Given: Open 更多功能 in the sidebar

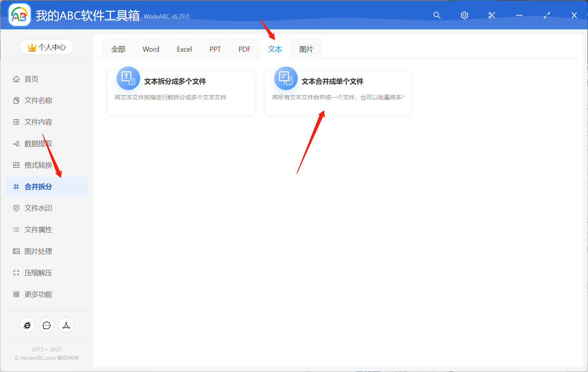Looking at the screenshot, I should click(37, 294).
